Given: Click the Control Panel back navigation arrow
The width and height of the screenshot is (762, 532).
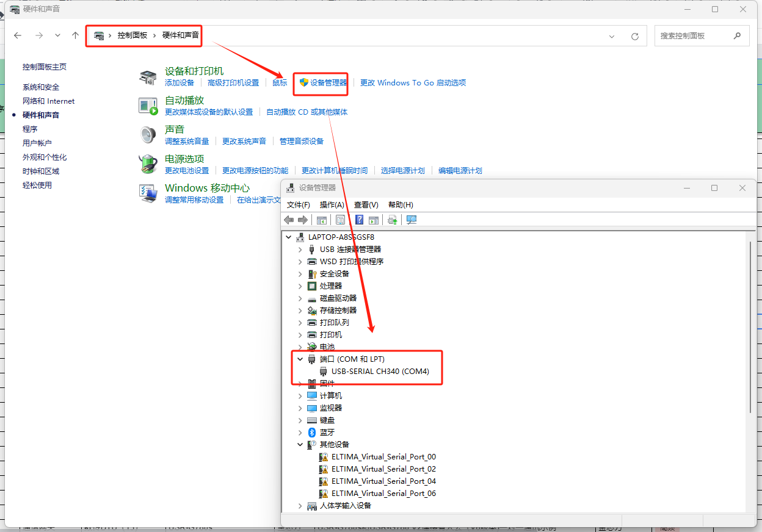Looking at the screenshot, I should pyautogui.click(x=18, y=35).
